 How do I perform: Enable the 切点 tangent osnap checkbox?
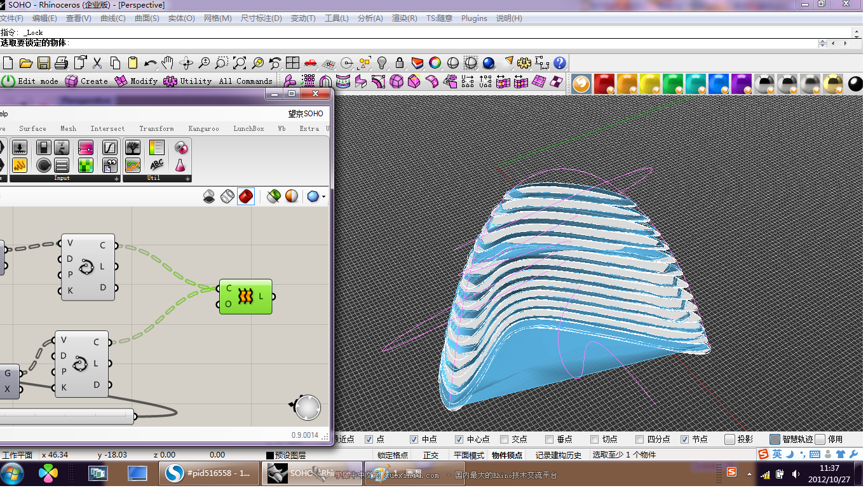pyautogui.click(x=595, y=439)
